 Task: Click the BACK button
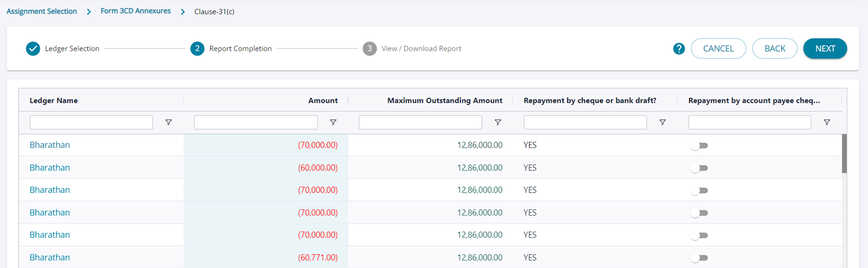[774, 49]
